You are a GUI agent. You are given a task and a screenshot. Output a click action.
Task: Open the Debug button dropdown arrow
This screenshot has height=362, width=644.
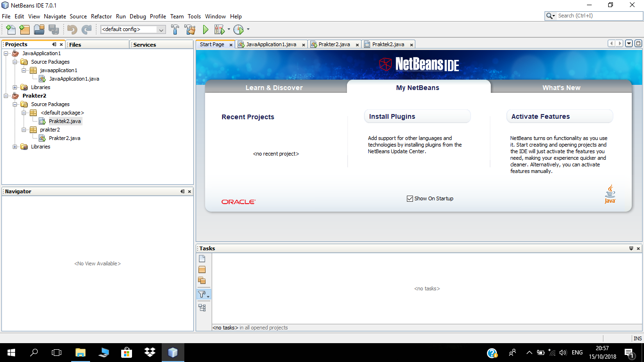point(229,30)
